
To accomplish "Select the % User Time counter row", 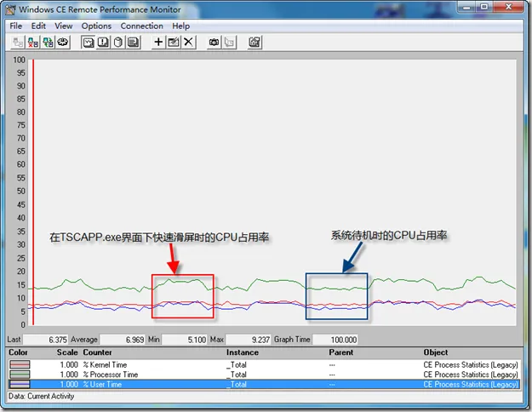I will point(264,384).
